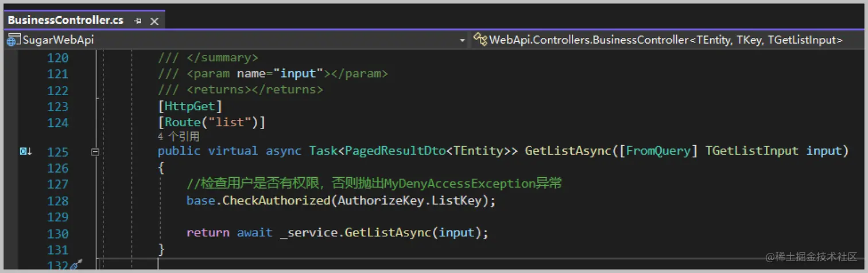Click line number 126
The height and width of the screenshot is (273, 868).
click(57, 168)
